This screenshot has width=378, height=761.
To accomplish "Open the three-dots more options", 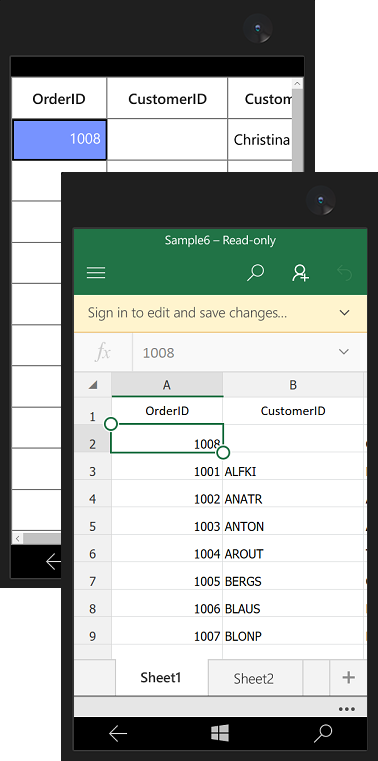I will click(x=346, y=709).
